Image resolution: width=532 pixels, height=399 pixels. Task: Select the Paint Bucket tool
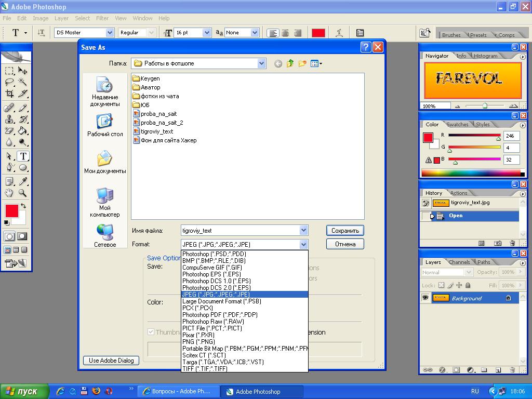click(x=23, y=130)
